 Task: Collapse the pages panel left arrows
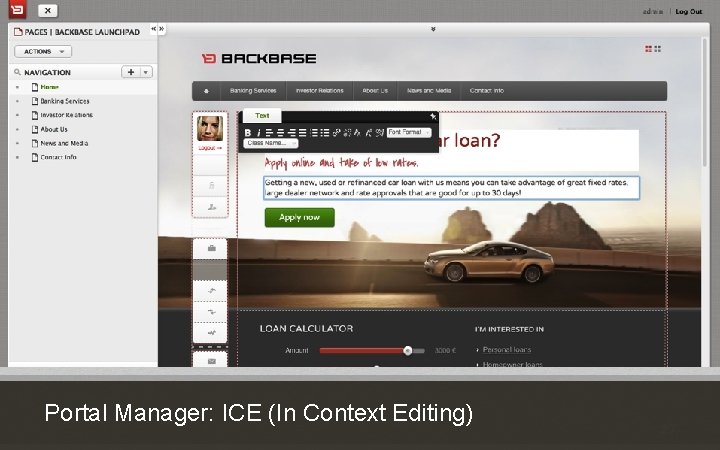154,28
